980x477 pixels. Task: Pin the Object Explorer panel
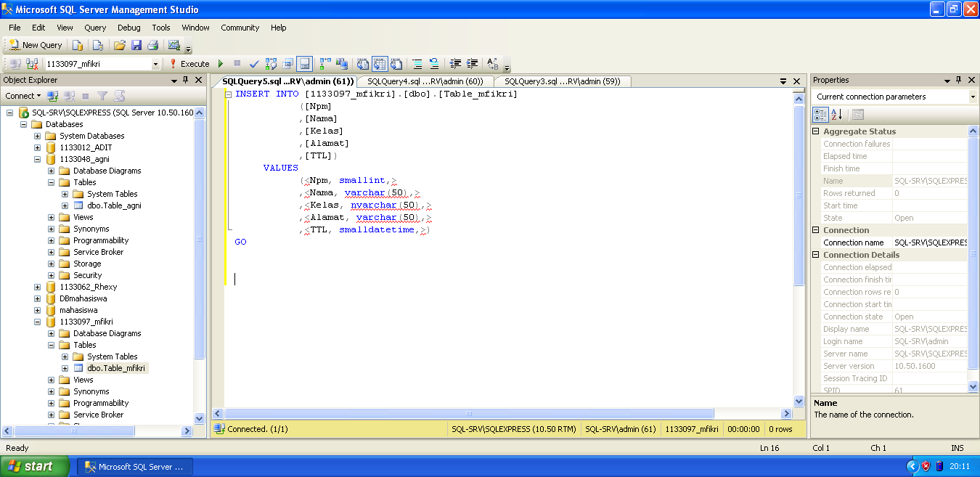187,80
